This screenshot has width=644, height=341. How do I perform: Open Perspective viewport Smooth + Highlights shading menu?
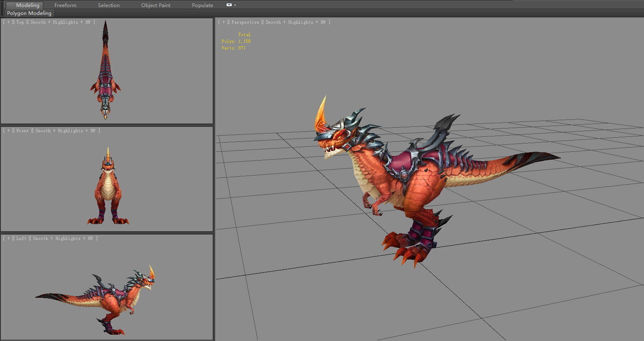point(295,22)
